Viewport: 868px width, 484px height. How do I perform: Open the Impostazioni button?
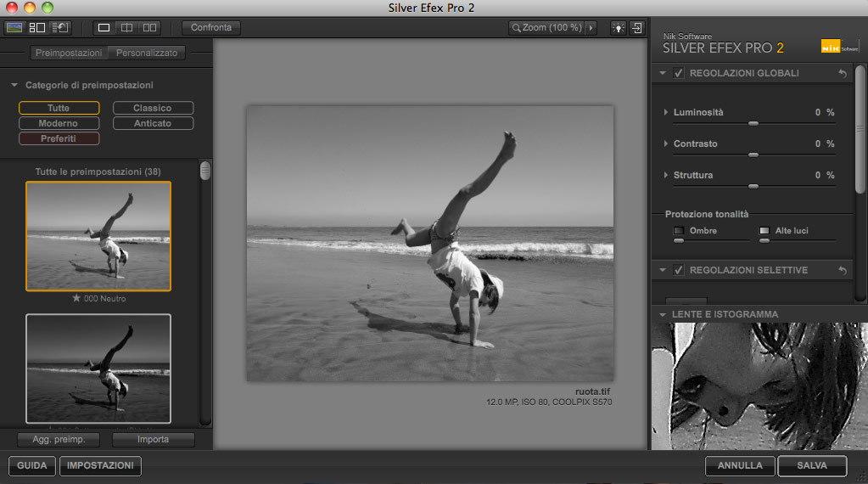(100, 465)
